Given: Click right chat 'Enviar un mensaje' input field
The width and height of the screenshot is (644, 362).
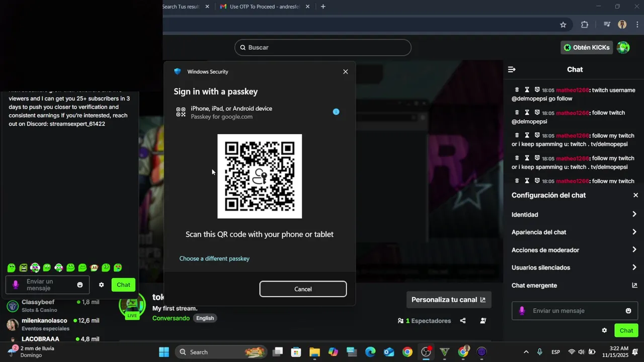Looking at the screenshot, I should pyautogui.click(x=575, y=311).
